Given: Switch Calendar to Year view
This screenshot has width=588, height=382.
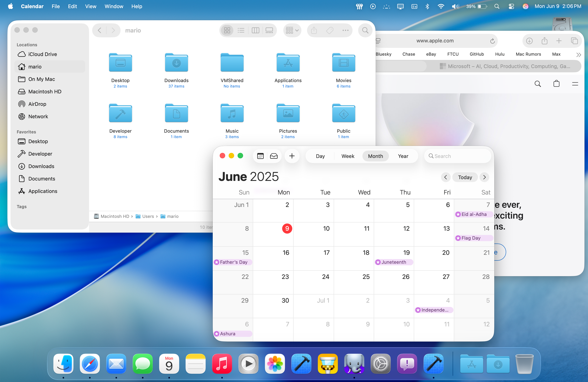Looking at the screenshot, I should tap(403, 156).
